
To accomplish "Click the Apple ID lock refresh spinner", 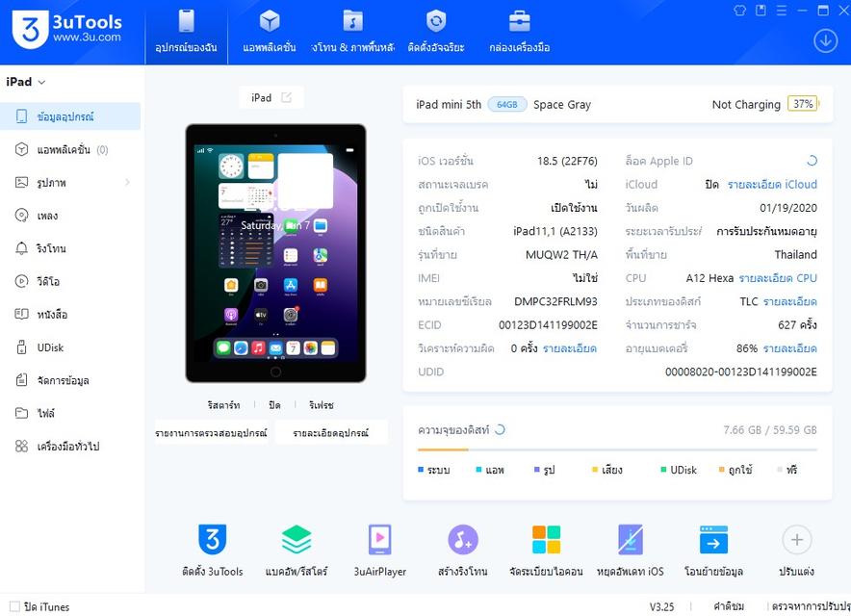I will (x=812, y=161).
